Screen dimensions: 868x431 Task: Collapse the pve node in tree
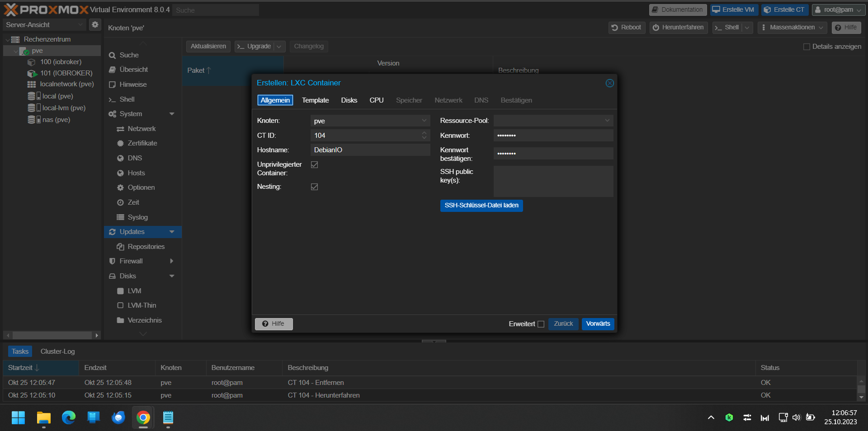(16, 51)
